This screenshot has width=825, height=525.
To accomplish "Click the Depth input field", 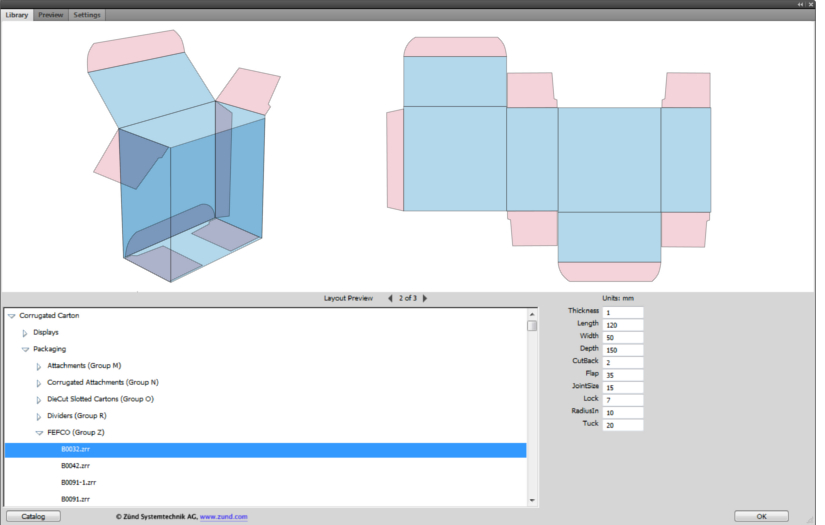I will [622, 350].
